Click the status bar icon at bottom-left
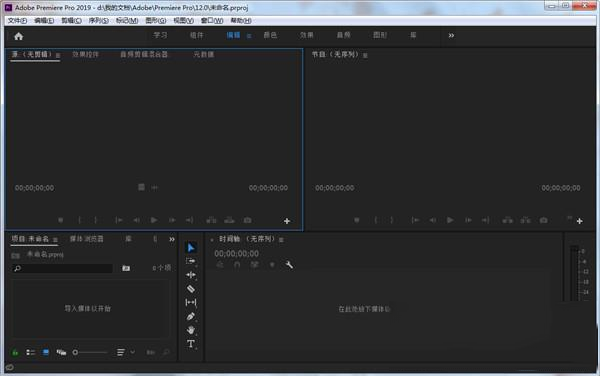Screen dimensions: 600x376 (x=10, y=368)
